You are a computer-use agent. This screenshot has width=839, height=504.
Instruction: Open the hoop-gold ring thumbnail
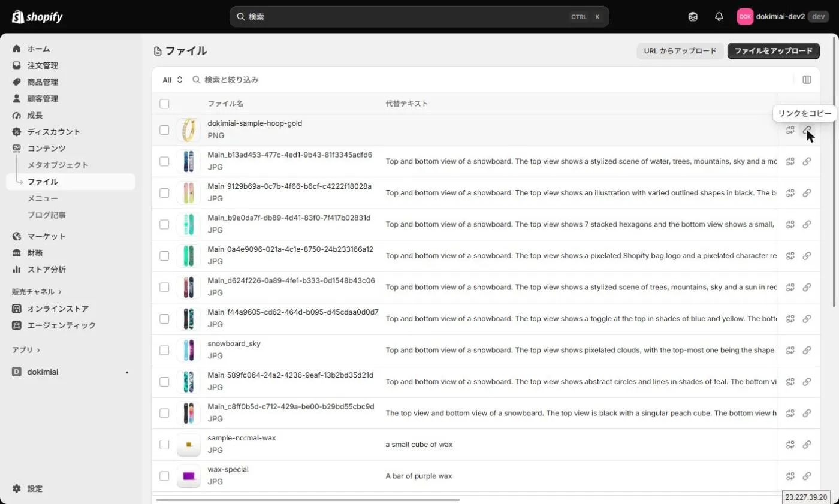pyautogui.click(x=189, y=130)
